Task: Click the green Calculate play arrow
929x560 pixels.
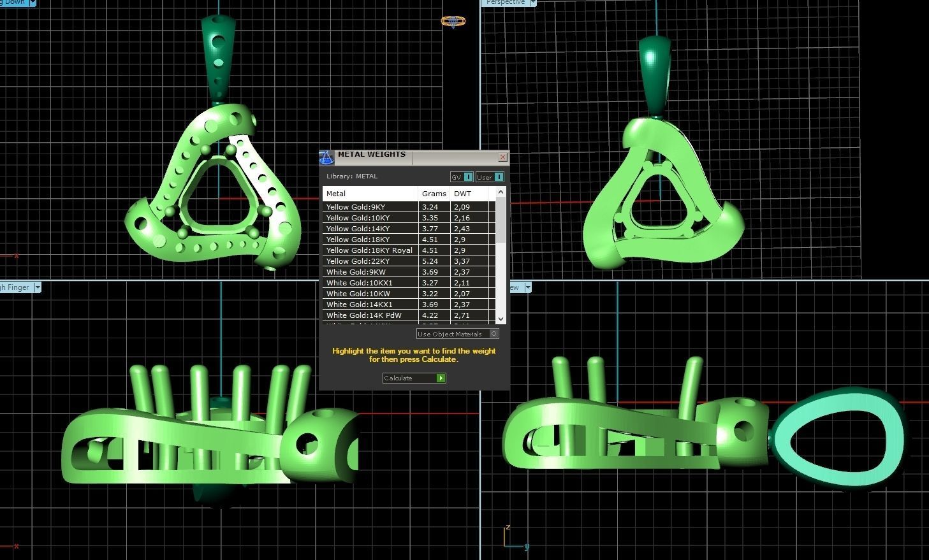Action: point(441,378)
